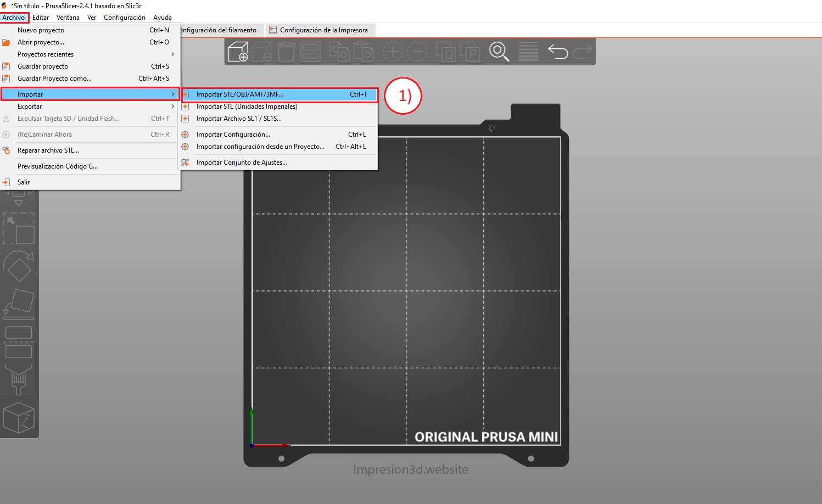Click the Arrange objects icon
Viewport: 822px width, 504px height.
click(310, 52)
